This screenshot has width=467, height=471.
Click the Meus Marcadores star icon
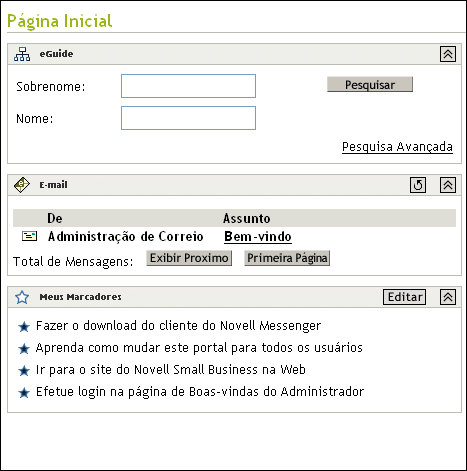[x=22, y=297]
